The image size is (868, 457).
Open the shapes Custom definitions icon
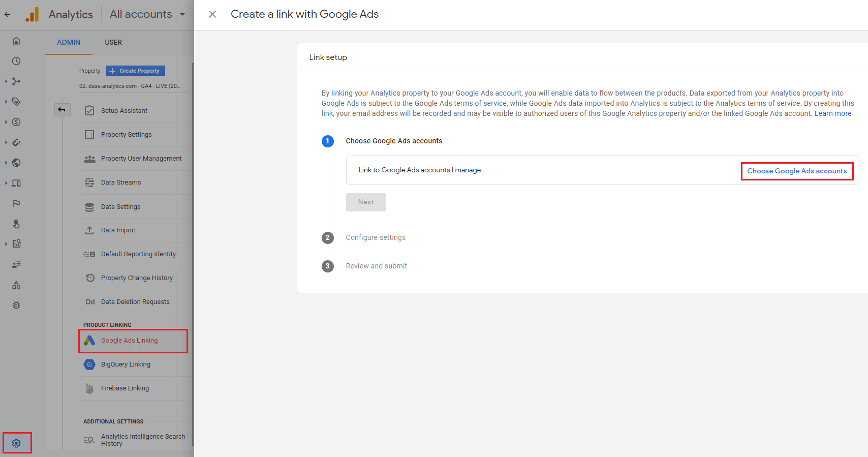tap(16, 285)
